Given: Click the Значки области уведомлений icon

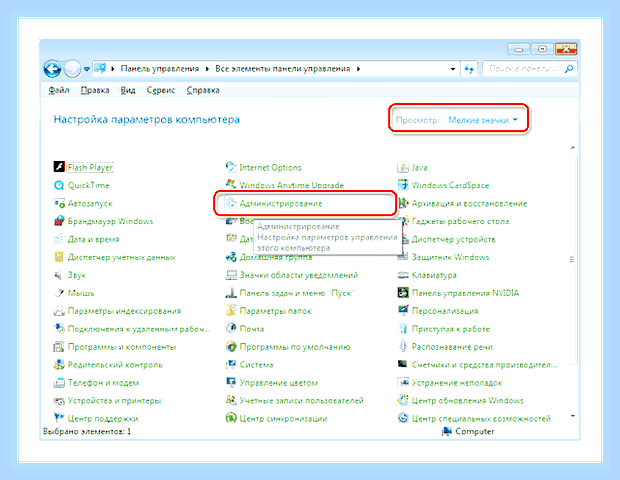Looking at the screenshot, I should pyautogui.click(x=231, y=275).
